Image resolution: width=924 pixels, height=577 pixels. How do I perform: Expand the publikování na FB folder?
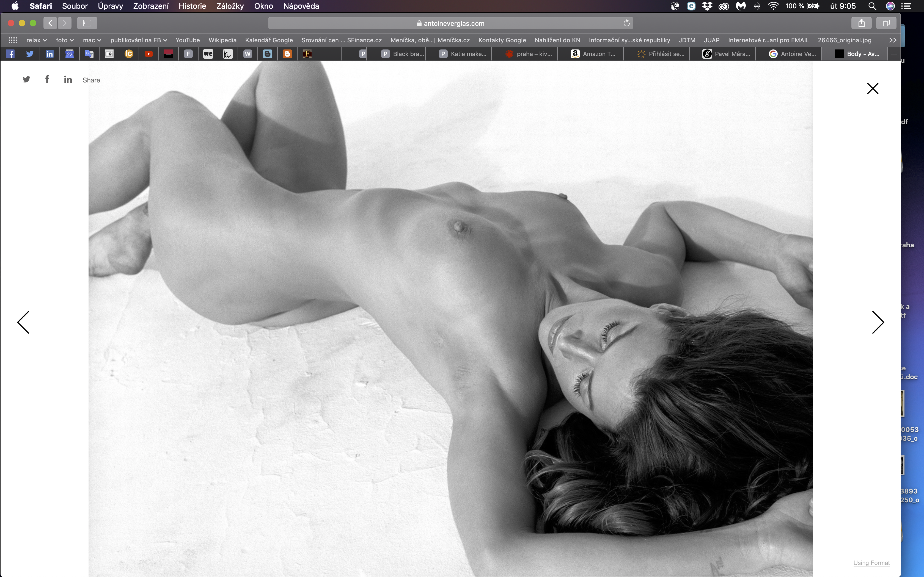139,40
